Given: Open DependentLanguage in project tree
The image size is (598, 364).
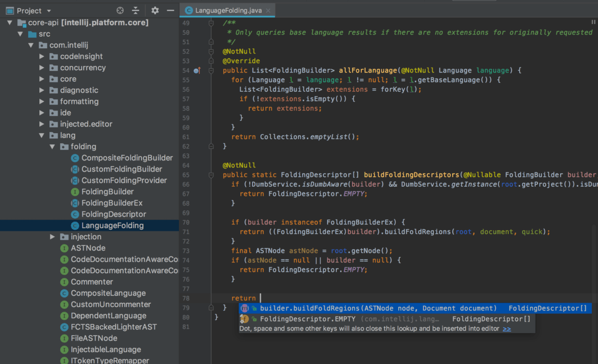Looking at the screenshot, I should point(108,316).
